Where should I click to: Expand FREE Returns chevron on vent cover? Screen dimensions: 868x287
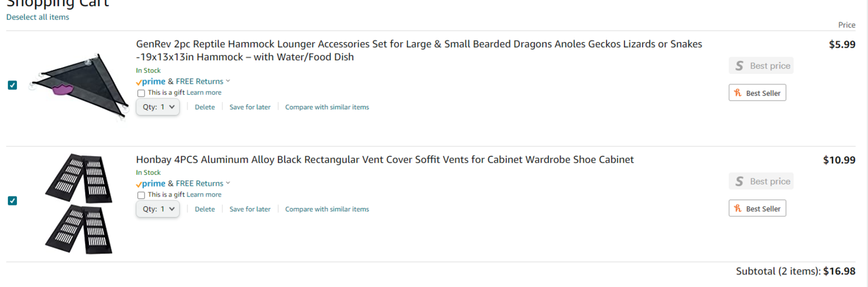pyautogui.click(x=228, y=183)
